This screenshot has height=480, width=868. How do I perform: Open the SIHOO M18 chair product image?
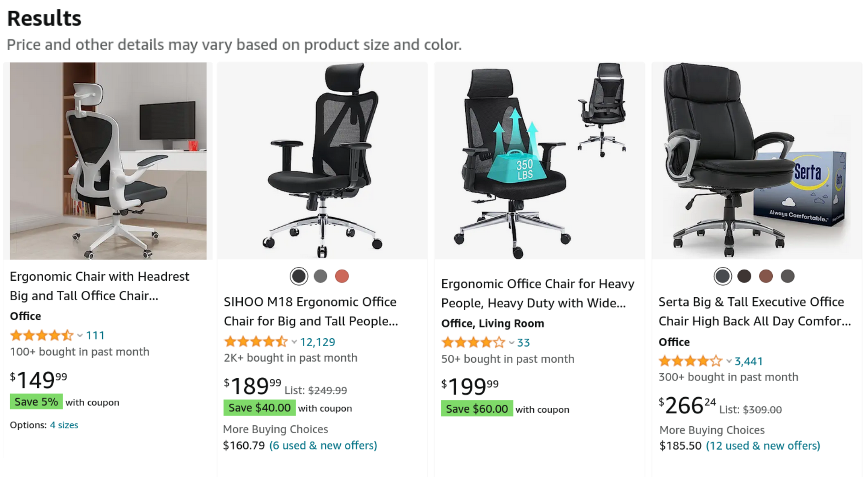coord(322,161)
